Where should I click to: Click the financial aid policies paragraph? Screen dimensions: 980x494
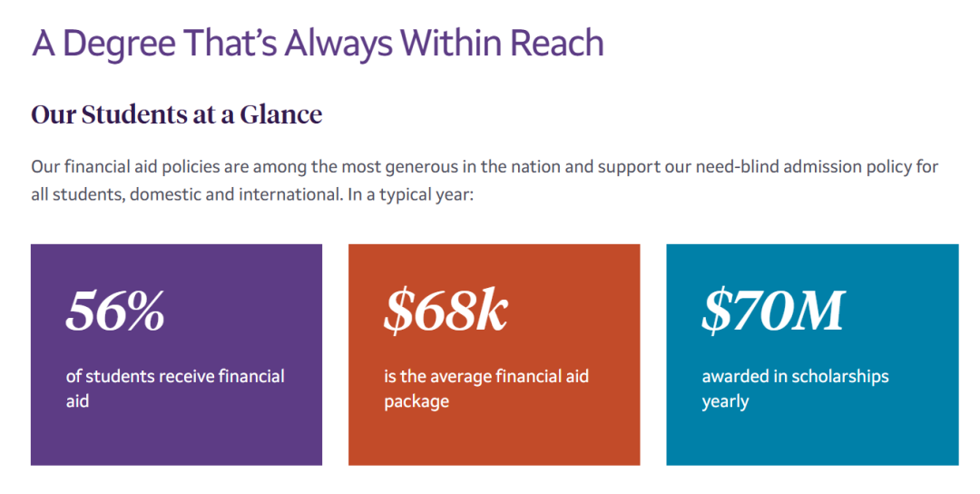pyautogui.click(x=485, y=181)
